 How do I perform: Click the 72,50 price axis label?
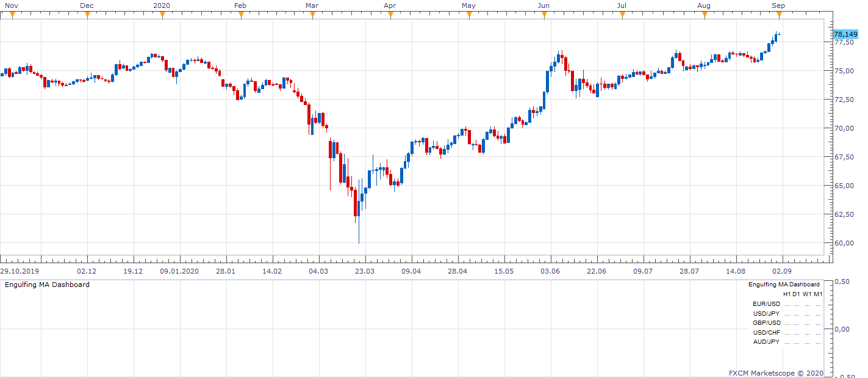(844, 100)
